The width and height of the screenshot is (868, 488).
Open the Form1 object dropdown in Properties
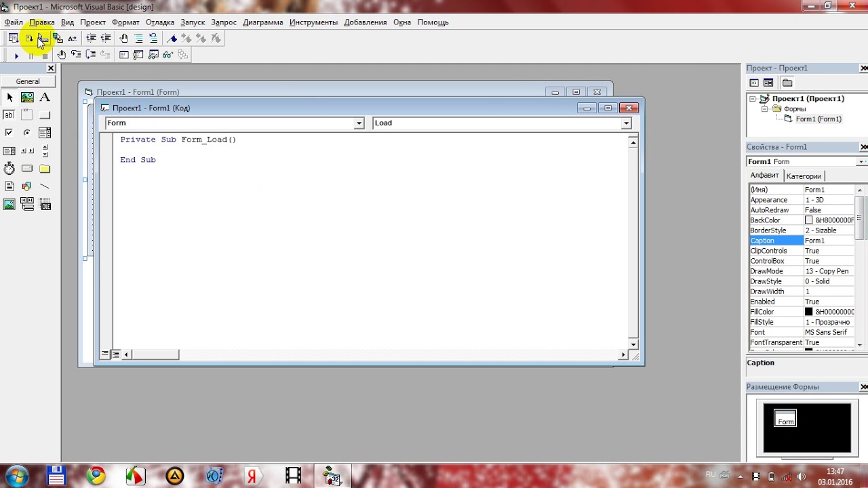tap(861, 162)
